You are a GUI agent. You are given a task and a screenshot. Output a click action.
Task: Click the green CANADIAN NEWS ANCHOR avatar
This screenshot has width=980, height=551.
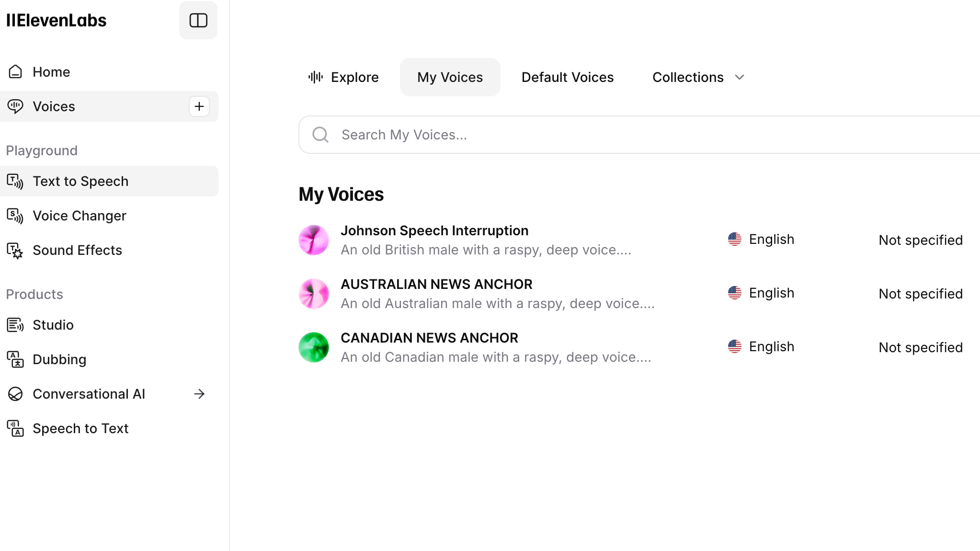(314, 347)
